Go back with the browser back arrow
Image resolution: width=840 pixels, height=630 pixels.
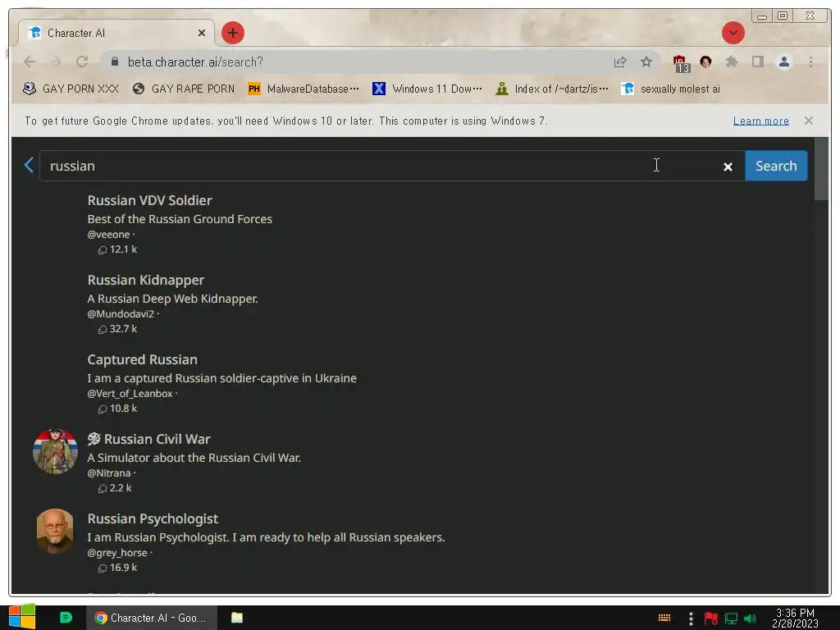coord(30,62)
